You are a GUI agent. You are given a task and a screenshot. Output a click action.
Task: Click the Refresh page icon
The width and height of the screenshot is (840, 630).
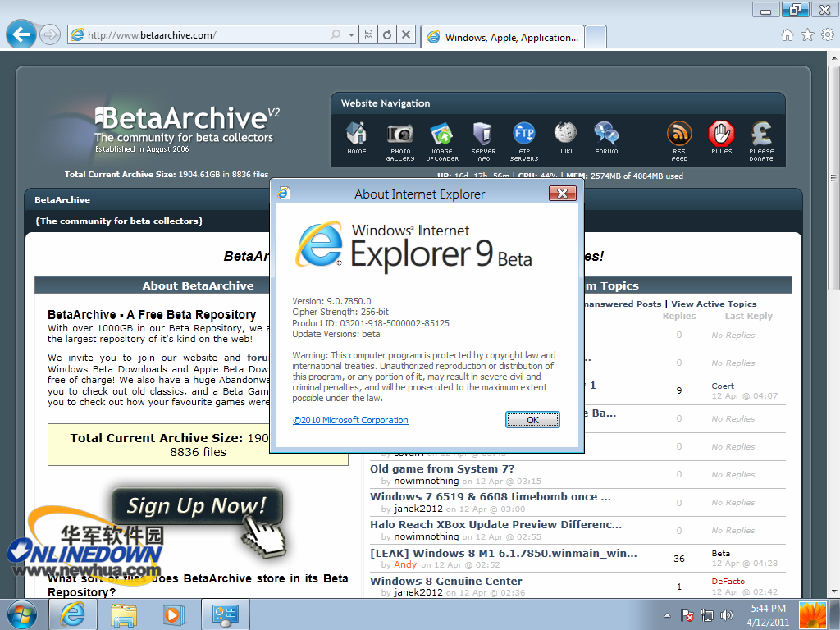pyautogui.click(x=387, y=34)
